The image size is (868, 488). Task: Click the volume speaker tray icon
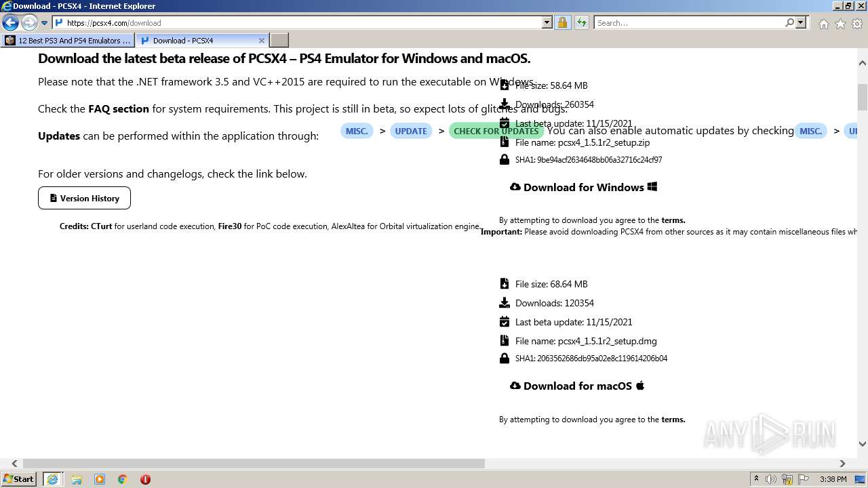click(x=771, y=479)
